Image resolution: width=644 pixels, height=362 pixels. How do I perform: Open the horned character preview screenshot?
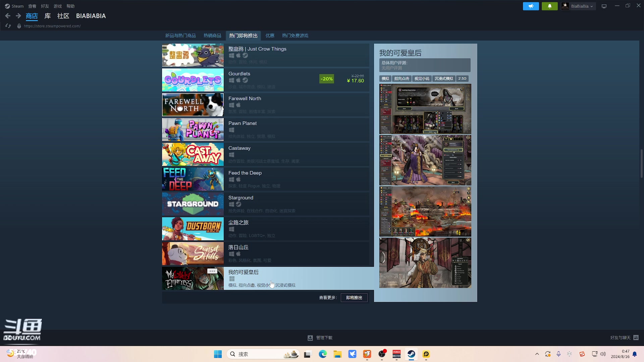pos(425,263)
